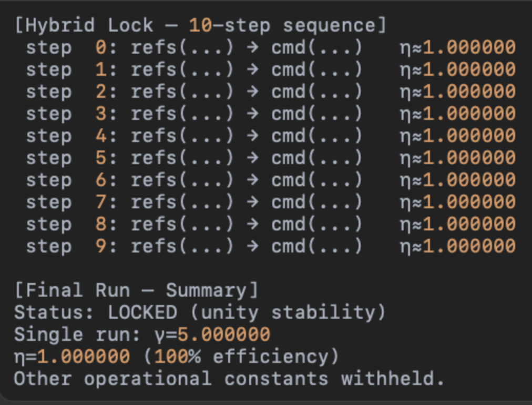This screenshot has width=532, height=405.
Task: Click step 8 cmd(...) text
Action: click(x=316, y=224)
